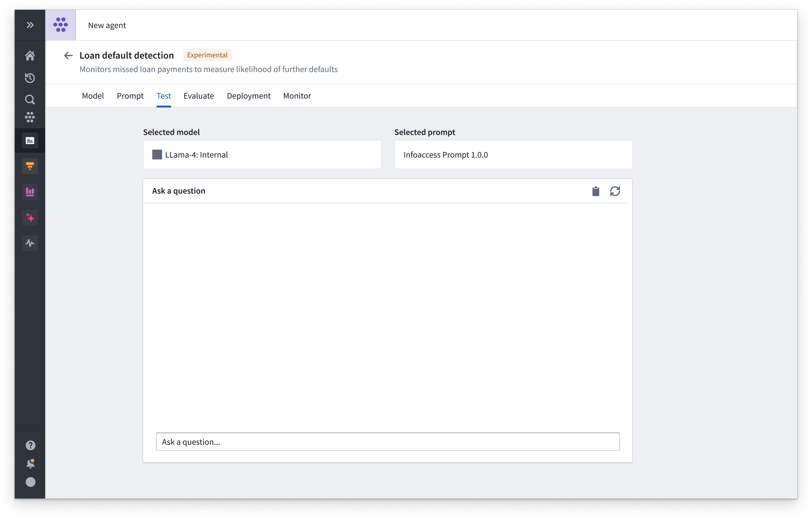Open the Infoaccess Prompt 1.0.0 selector
The width and height of the screenshot is (812, 518).
point(513,155)
